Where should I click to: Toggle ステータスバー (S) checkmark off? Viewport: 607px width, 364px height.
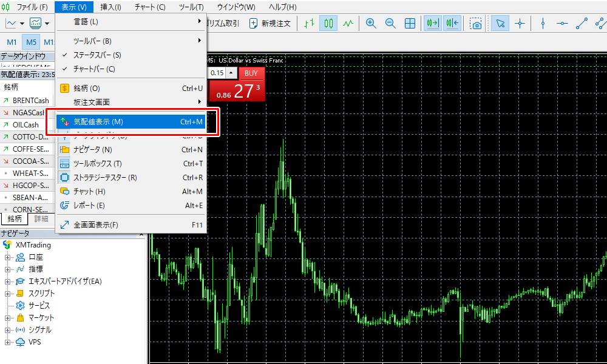pyautogui.click(x=97, y=55)
